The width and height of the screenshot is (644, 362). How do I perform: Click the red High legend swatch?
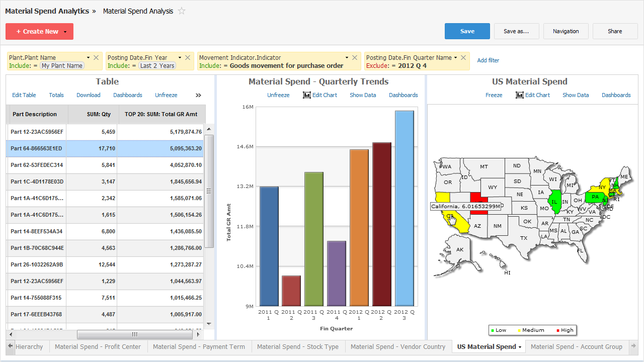click(557, 330)
